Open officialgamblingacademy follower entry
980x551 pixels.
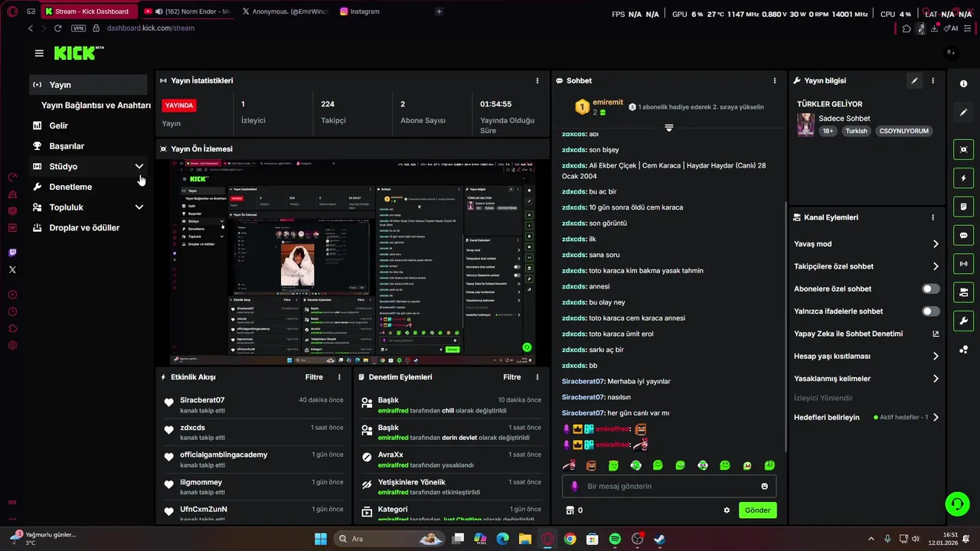click(224, 455)
